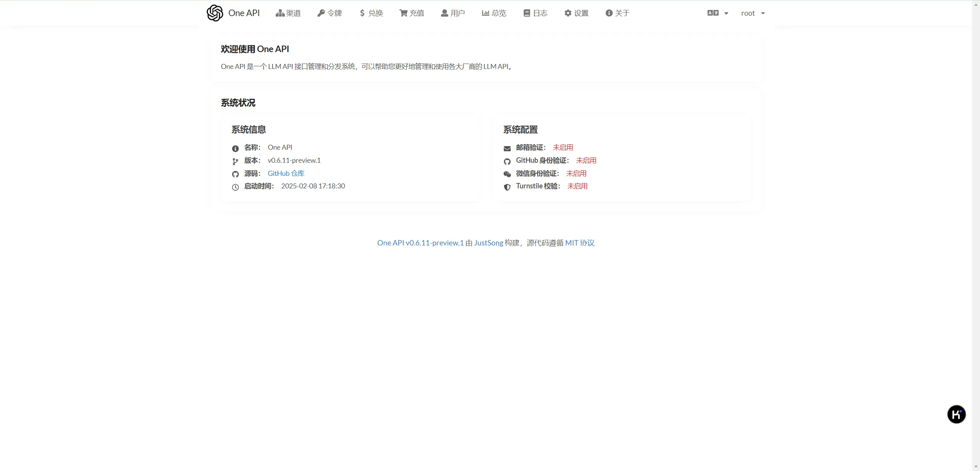Screen dimensions: 980x471
Task: Go to the 兑换 redemption page
Action: [x=371, y=13]
